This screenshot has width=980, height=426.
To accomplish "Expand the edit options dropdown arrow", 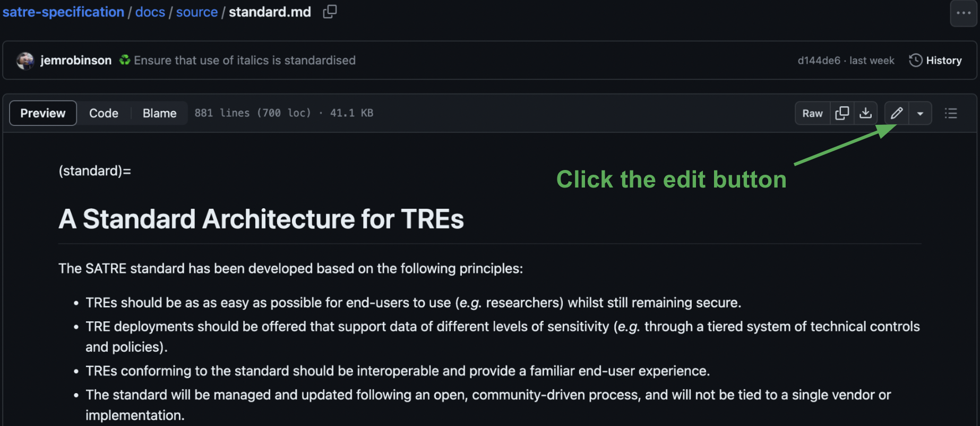I will point(920,113).
